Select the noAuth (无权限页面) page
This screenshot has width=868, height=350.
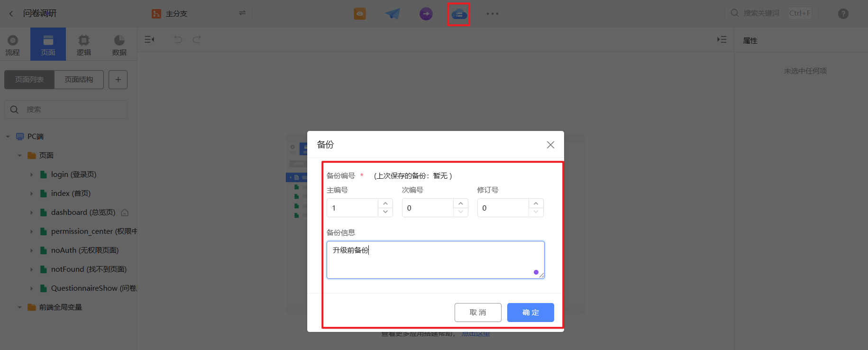pos(85,250)
